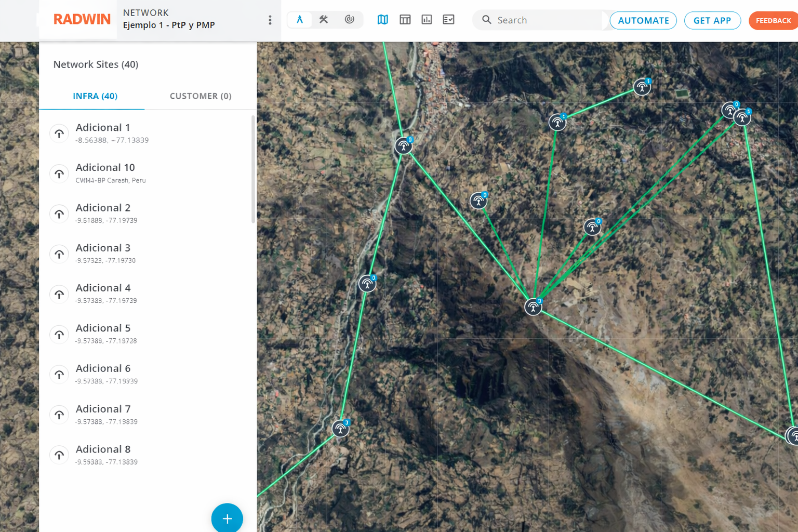Switch to the CUSTOMER (0) tab

point(201,96)
